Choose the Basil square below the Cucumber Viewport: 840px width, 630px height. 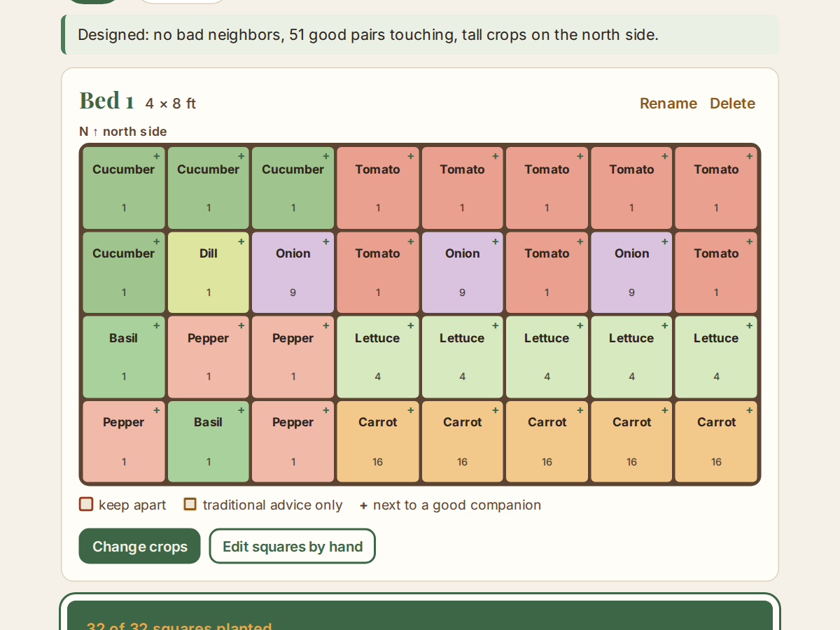click(124, 357)
